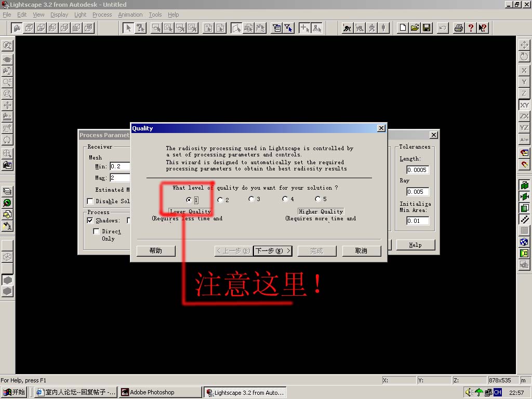Uncheck the Shadows checkbox
Screen dimensions: 532x399
click(90, 220)
